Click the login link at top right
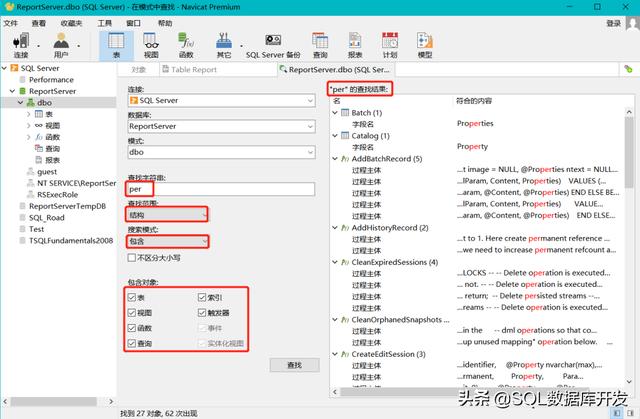This screenshot has height=419, width=640. pos(613,23)
